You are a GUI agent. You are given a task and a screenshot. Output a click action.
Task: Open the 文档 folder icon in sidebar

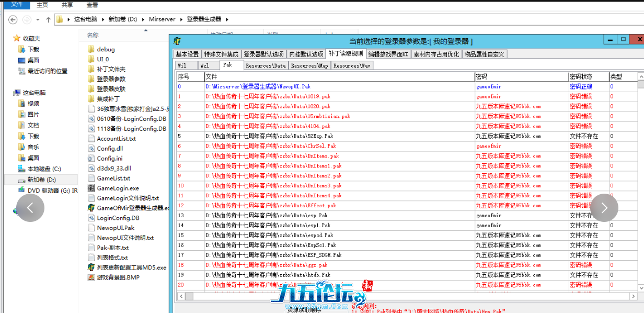[x=21, y=125]
